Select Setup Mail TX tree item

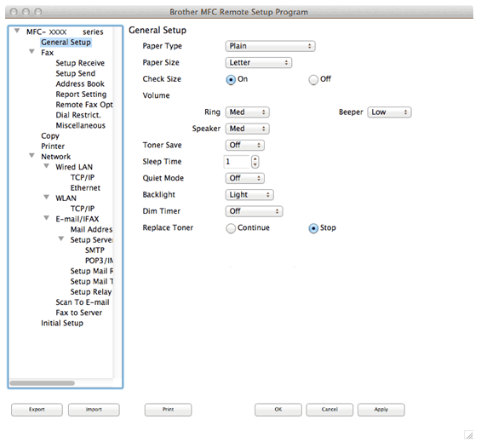92,282
